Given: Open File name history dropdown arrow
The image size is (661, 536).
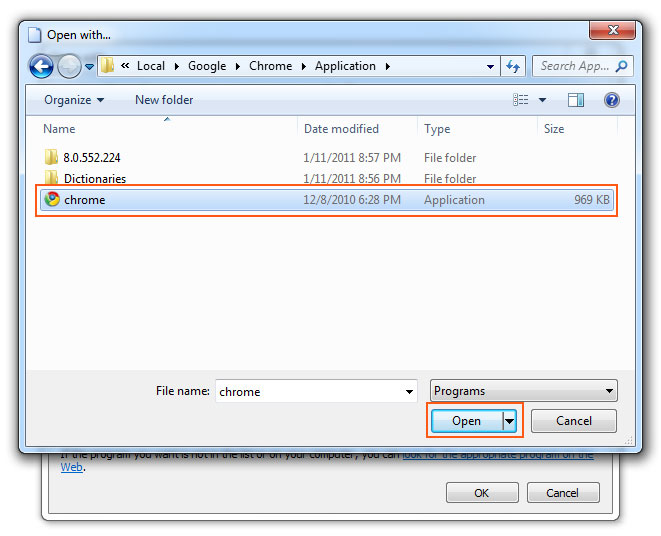Looking at the screenshot, I should click(x=409, y=392).
